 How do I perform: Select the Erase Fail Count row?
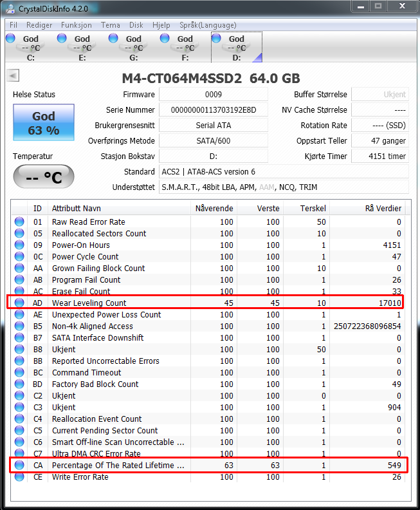point(208,291)
